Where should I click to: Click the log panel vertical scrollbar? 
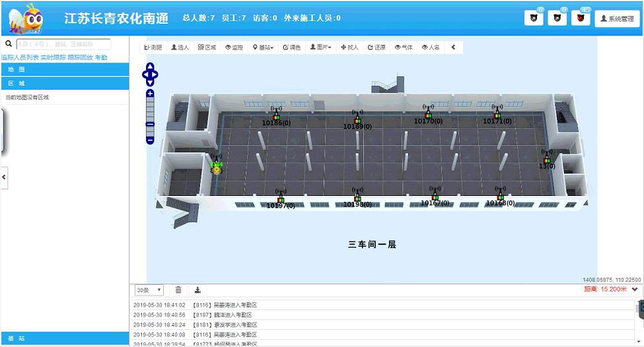pyautogui.click(x=637, y=322)
